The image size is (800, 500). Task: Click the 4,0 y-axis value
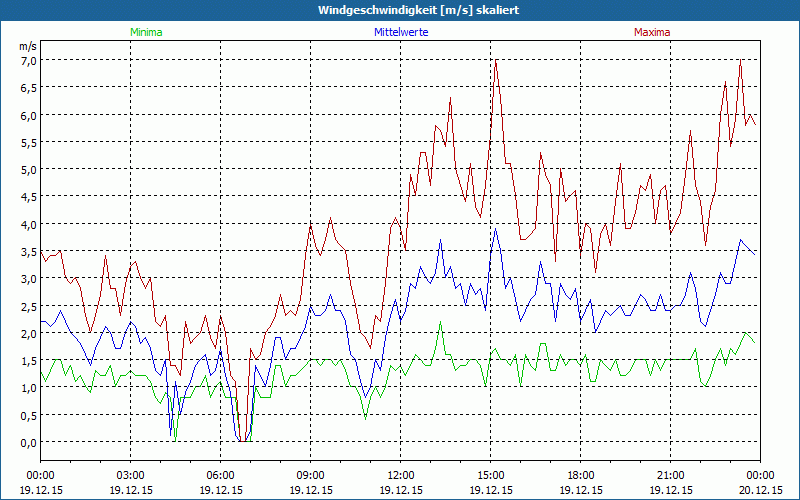point(29,224)
